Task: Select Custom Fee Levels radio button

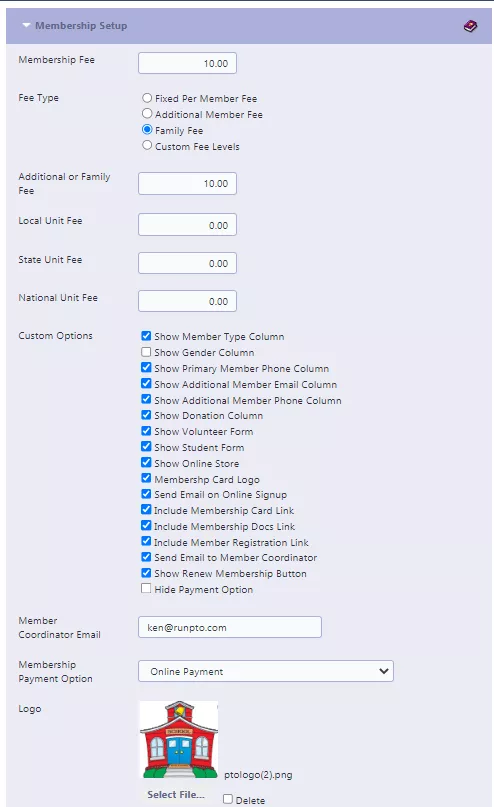Action: coord(147,146)
